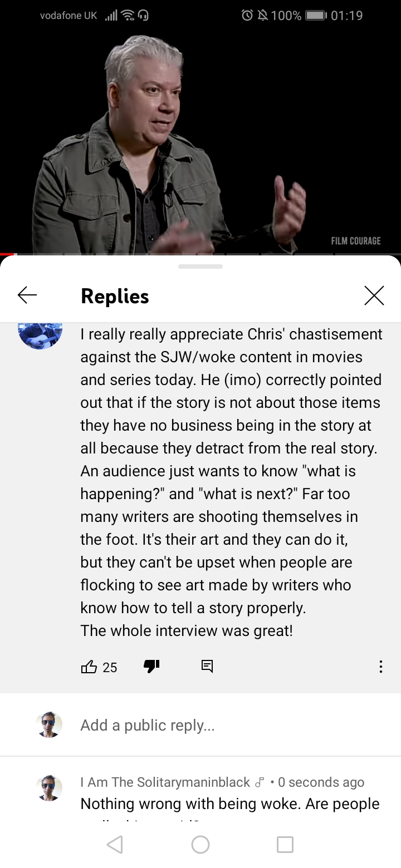Tap the Android home circle button
Screen dimensions: 401x868
click(x=200, y=844)
